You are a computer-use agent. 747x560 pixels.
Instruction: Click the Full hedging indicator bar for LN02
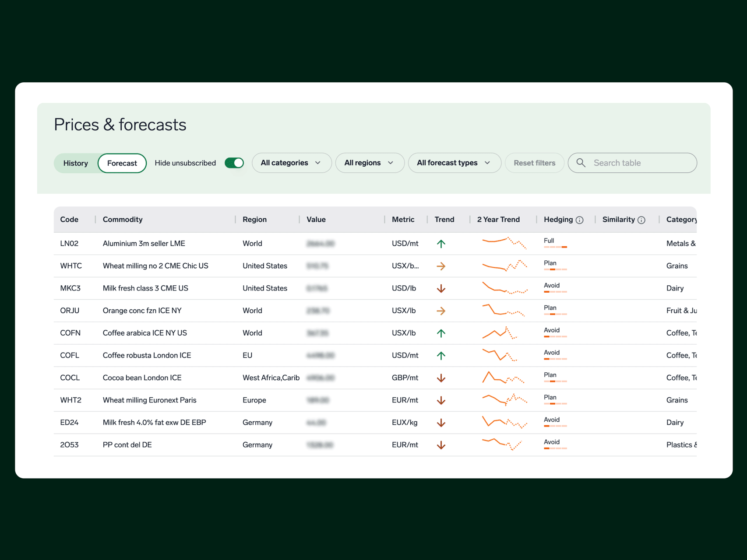[555, 247]
